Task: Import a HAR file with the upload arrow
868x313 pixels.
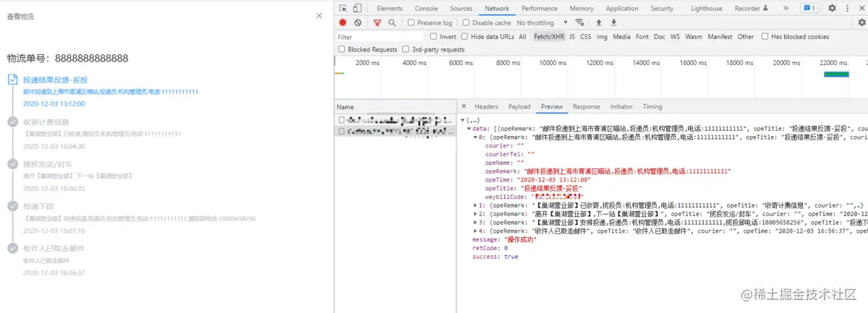Action: point(598,22)
